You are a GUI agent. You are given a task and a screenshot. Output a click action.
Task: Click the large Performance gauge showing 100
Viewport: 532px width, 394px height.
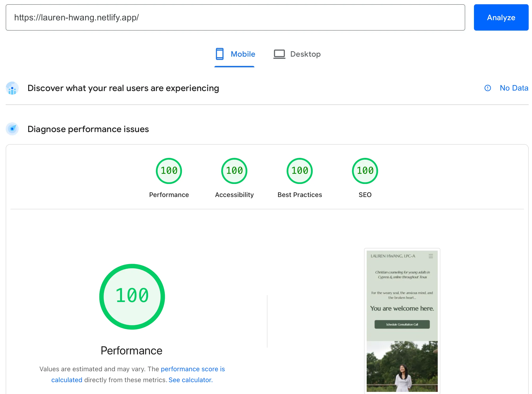[132, 297]
